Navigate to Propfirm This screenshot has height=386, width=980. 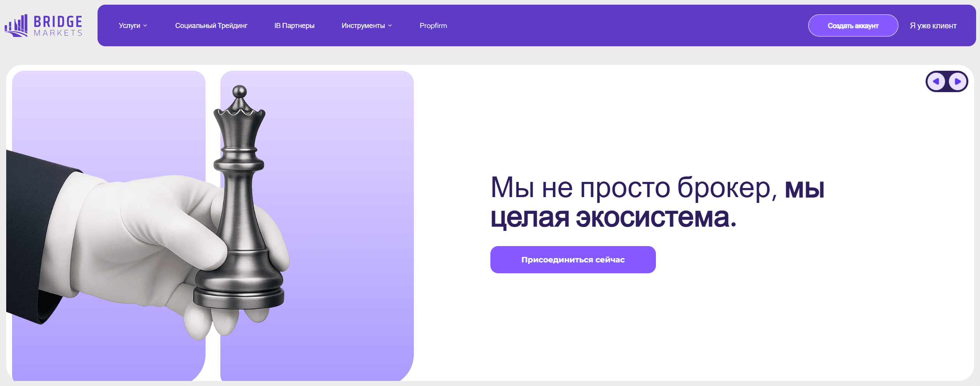pos(433,26)
